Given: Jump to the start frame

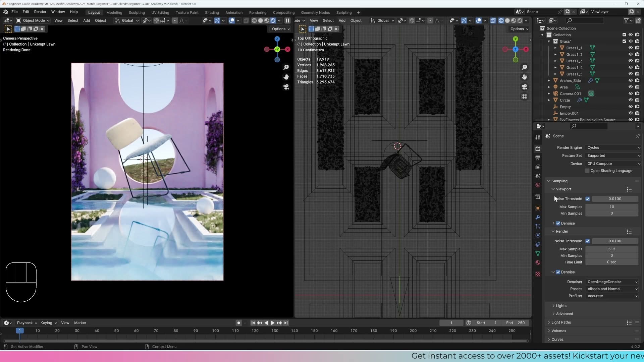Looking at the screenshot, I should (x=253, y=323).
